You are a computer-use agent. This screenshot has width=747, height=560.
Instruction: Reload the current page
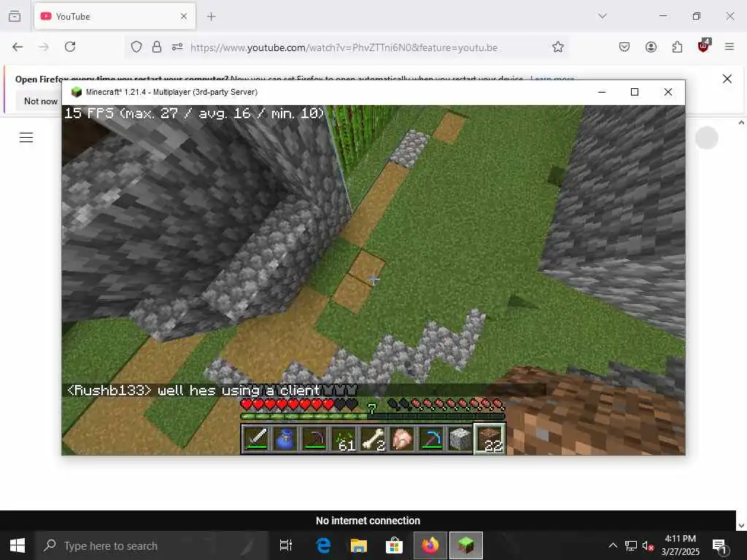[70, 47]
